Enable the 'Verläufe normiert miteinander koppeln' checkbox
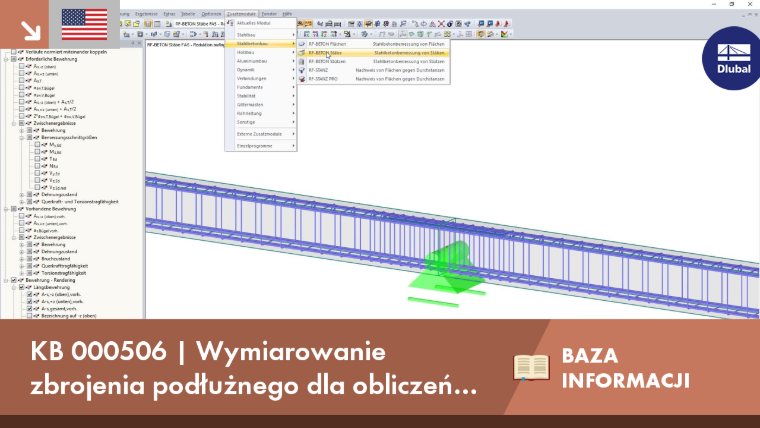 pos(14,52)
